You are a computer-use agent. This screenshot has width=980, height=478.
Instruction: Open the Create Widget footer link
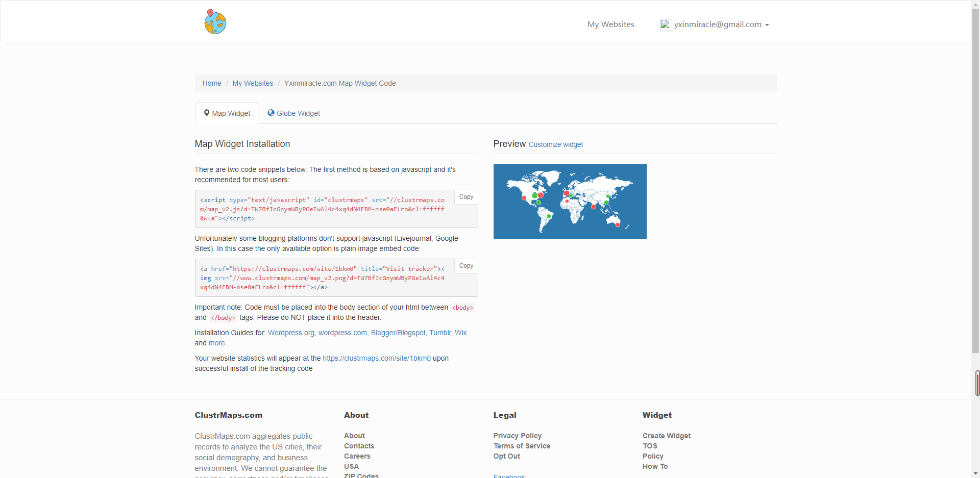(x=667, y=436)
